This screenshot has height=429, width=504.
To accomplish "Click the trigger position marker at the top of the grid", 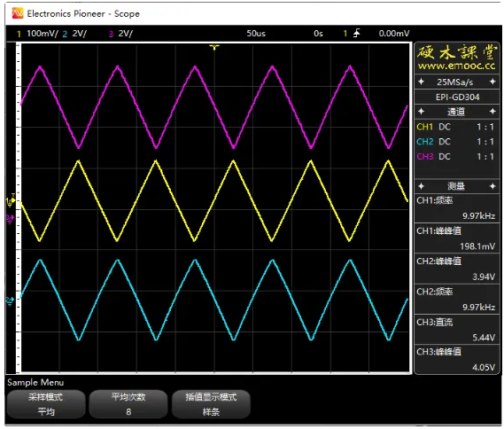I will [x=214, y=48].
